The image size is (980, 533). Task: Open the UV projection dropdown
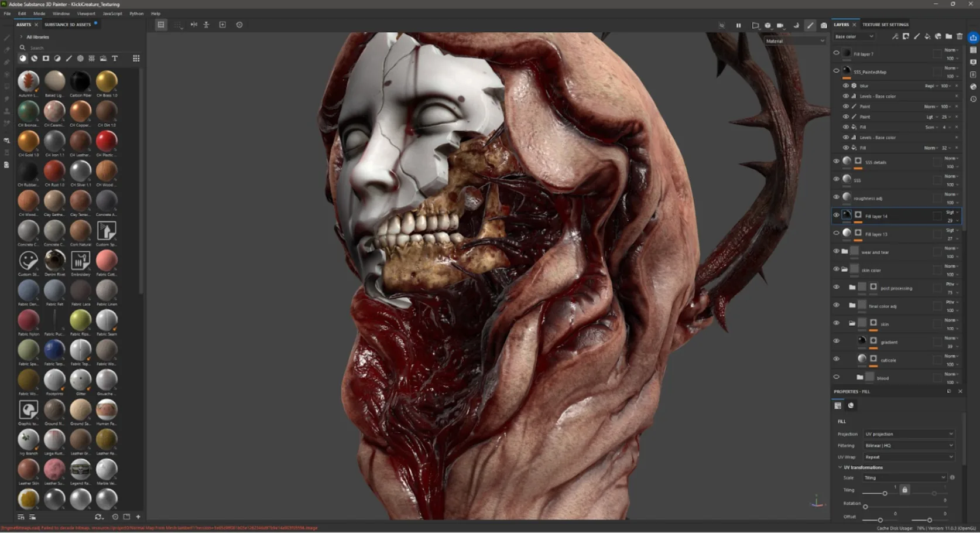click(909, 434)
